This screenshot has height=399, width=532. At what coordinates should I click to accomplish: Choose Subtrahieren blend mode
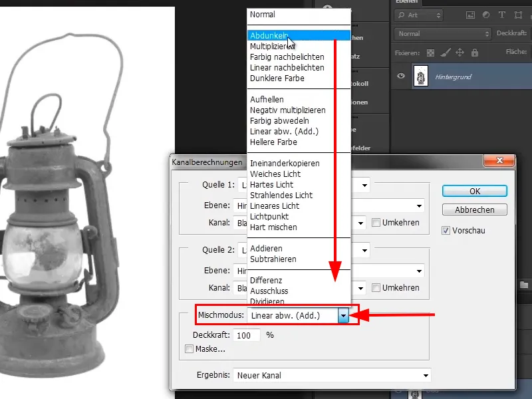click(299, 259)
